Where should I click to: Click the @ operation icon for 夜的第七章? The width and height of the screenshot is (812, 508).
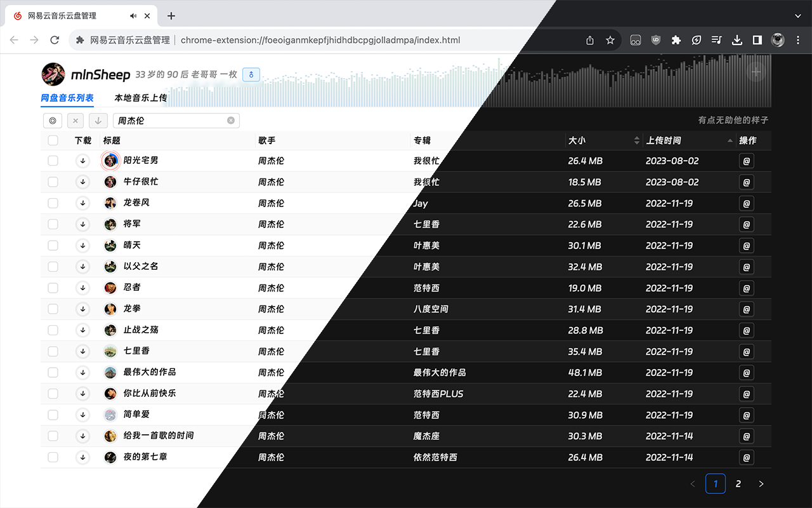[746, 457]
